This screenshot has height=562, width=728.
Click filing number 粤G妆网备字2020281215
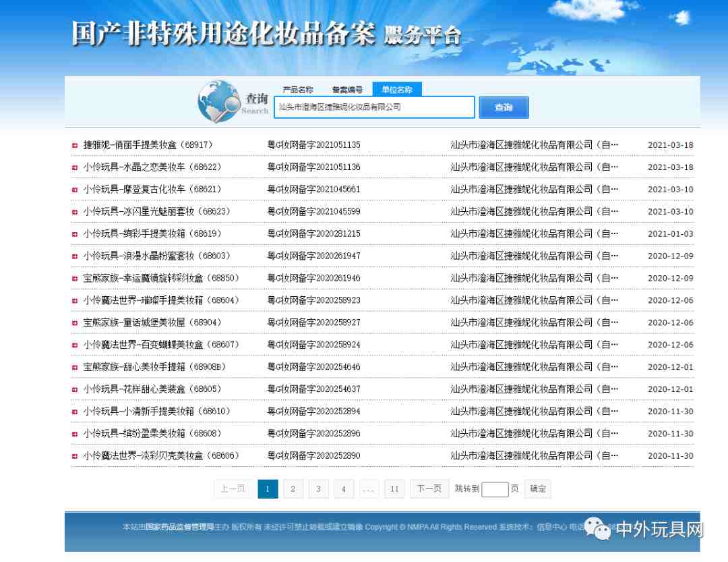314,234
